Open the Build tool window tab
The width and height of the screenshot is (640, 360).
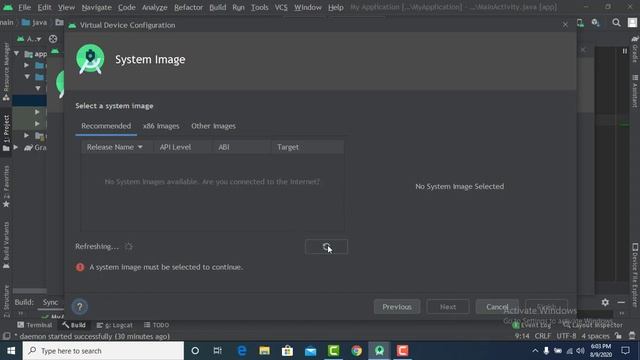click(74, 325)
